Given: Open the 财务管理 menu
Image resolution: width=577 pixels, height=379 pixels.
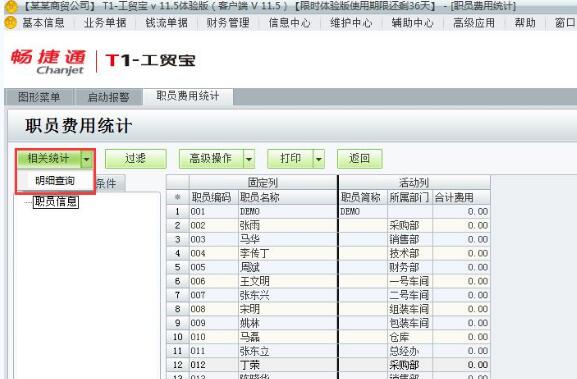Looking at the screenshot, I should click(x=228, y=23).
